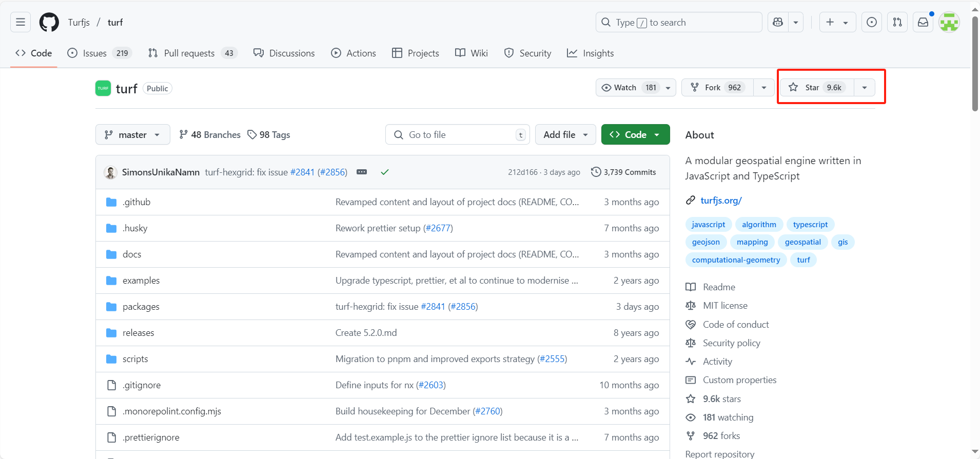Image resolution: width=980 pixels, height=459 pixels.
Task: Switch to Insights tab
Action: (591, 53)
